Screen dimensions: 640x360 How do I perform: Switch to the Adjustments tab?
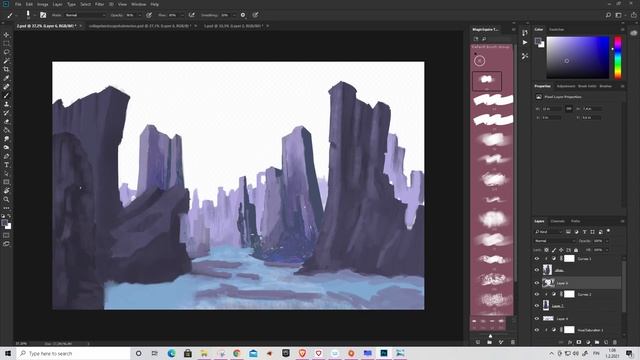566,86
